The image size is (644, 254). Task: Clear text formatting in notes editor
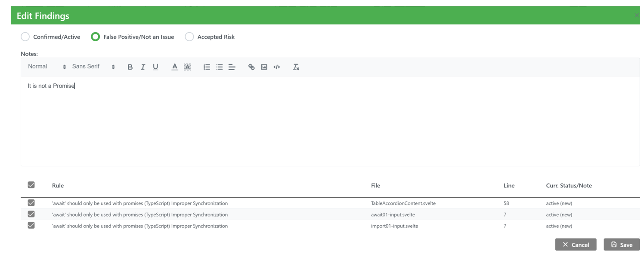[296, 67]
